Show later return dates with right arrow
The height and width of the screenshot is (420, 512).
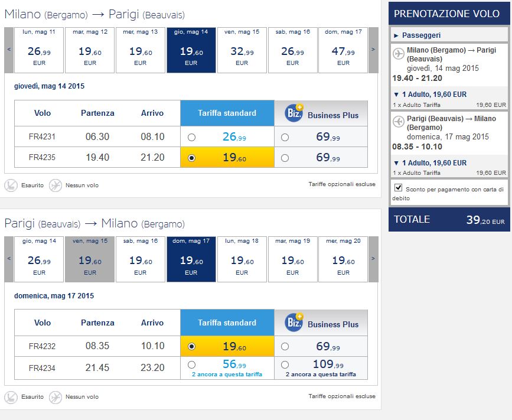point(373,260)
